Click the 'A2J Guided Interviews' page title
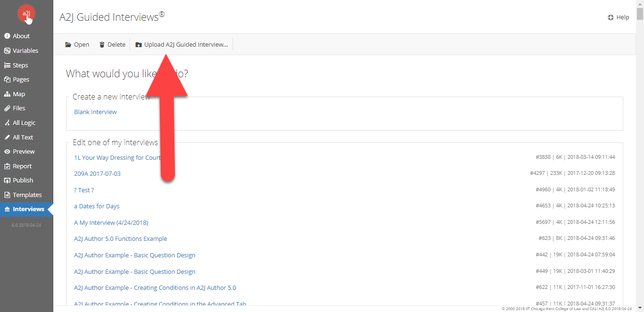 112,17
